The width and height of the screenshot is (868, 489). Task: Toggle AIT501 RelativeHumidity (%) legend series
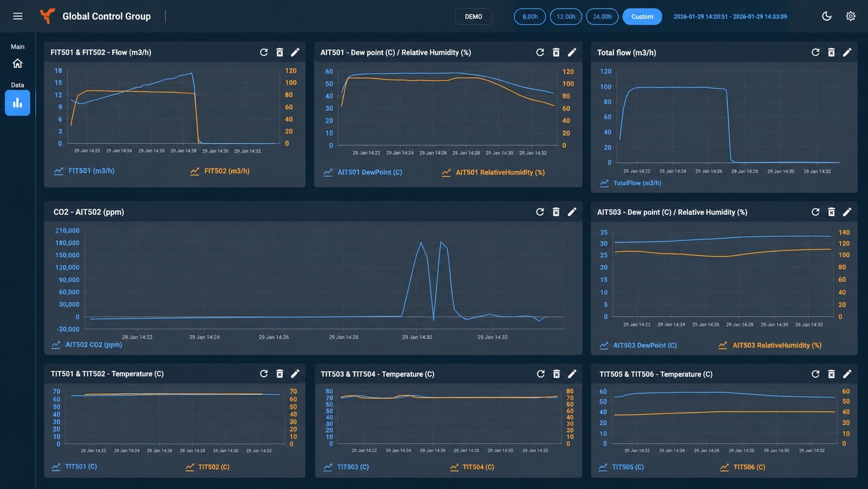pyautogui.click(x=493, y=172)
